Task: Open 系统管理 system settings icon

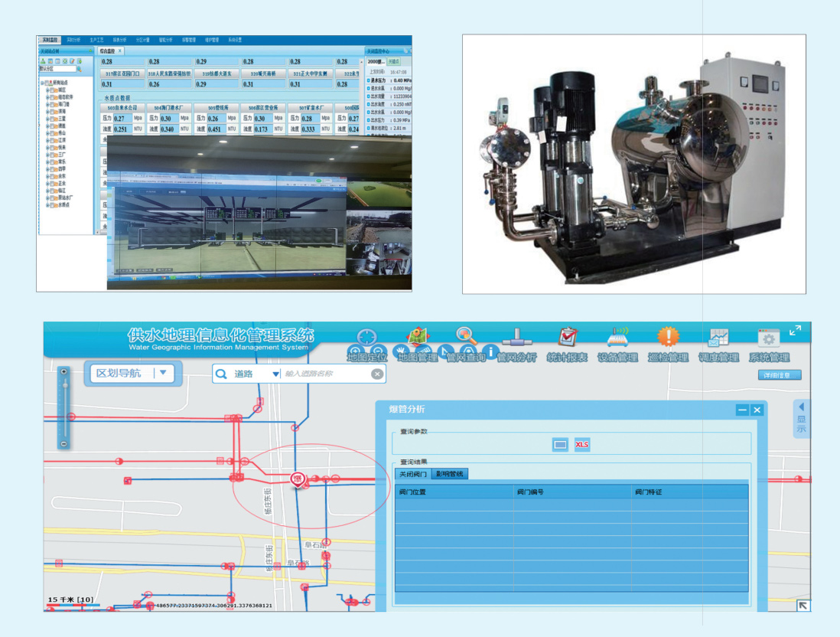Action: [769, 338]
